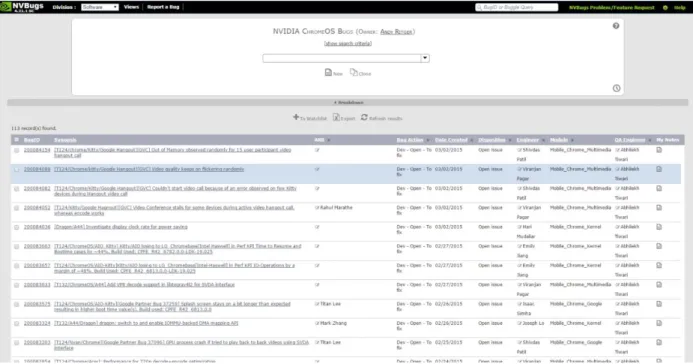Open bug ID link 200083203
This screenshot has width=693, height=364.
(37, 342)
